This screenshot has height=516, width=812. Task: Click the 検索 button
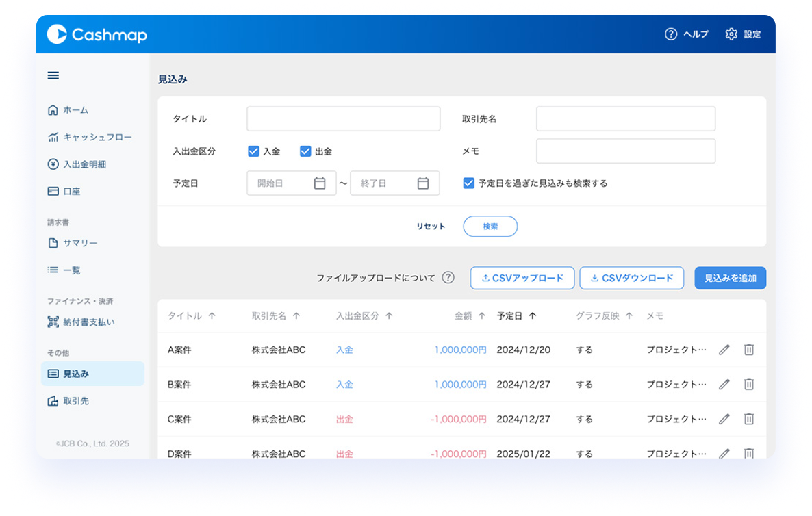pyautogui.click(x=490, y=227)
